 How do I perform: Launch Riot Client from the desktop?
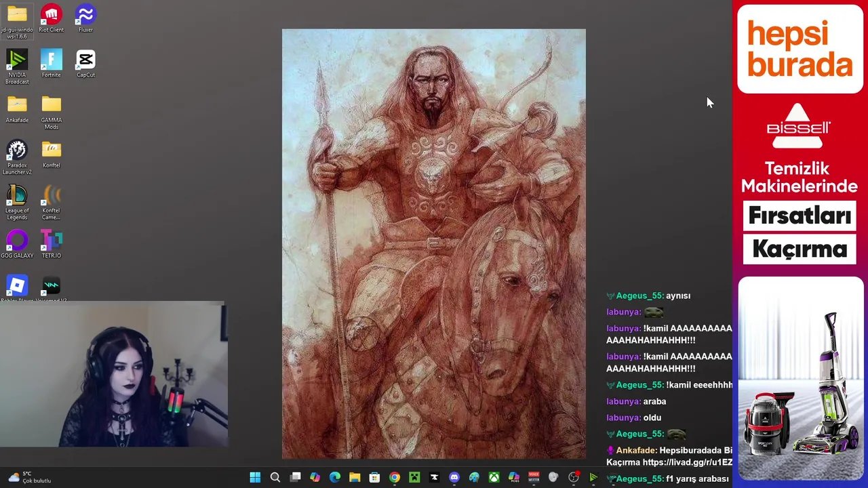pyautogui.click(x=51, y=19)
